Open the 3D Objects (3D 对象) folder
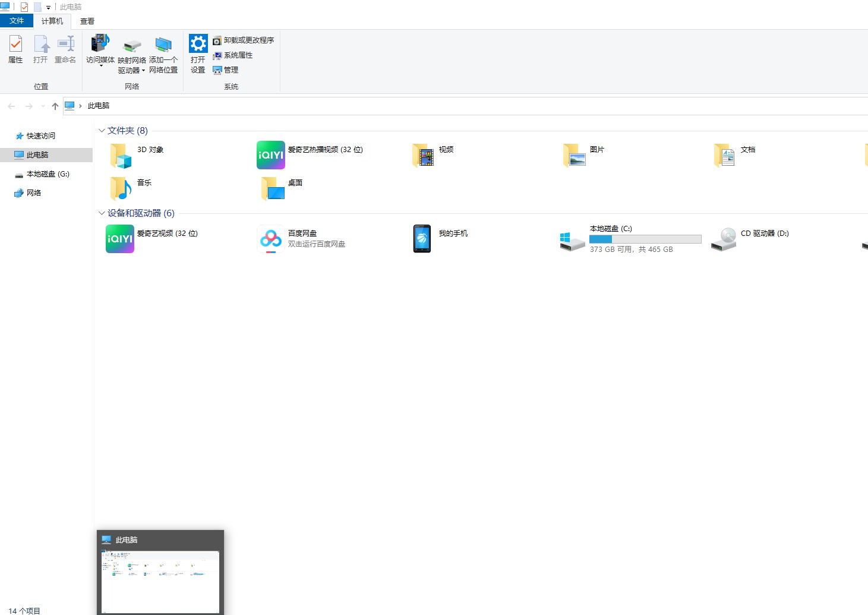This screenshot has height=615, width=868. [x=121, y=155]
